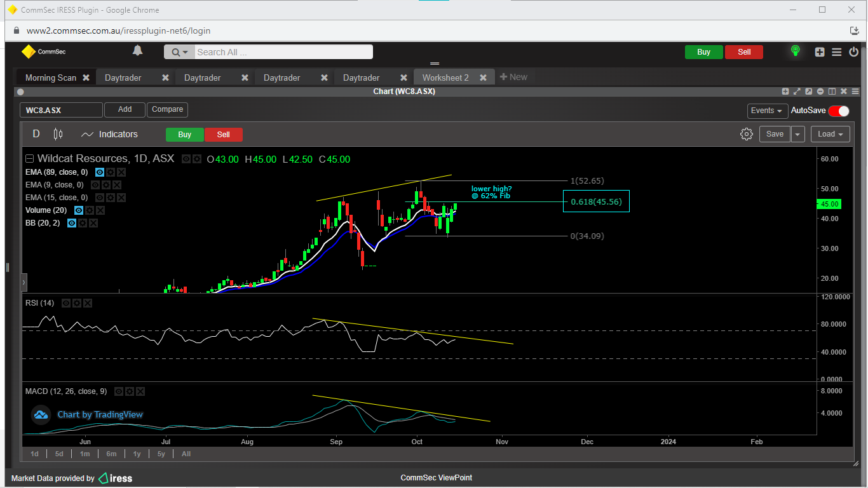Set chart range to 6m
Image resolution: width=868 pixels, height=488 pixels.
point(111,454)
